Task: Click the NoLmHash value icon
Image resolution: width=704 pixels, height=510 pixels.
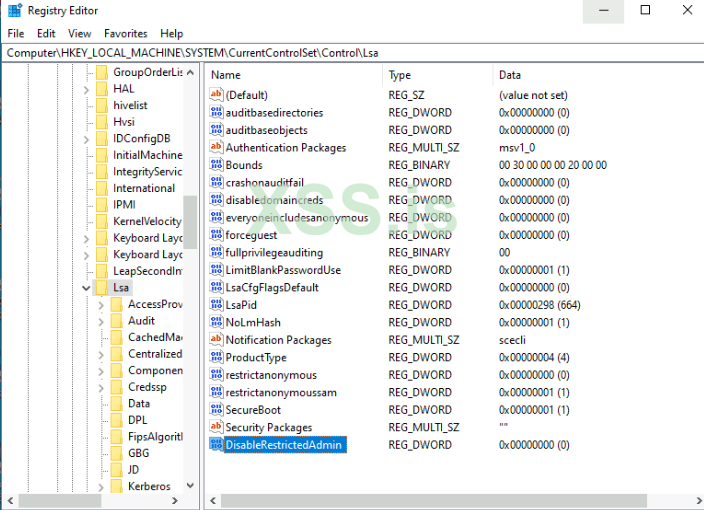Action: tap(216, 322)
